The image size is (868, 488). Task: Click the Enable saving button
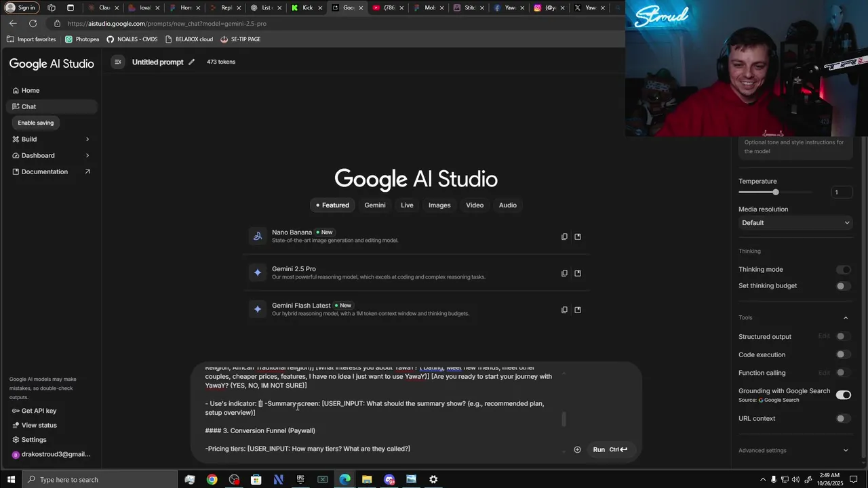click(36, 123)
